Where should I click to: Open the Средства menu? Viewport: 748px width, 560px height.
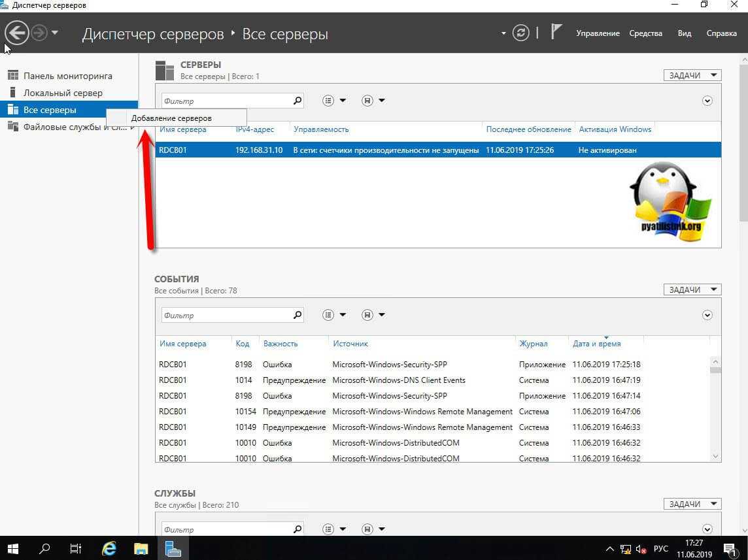tap(645, 33)
